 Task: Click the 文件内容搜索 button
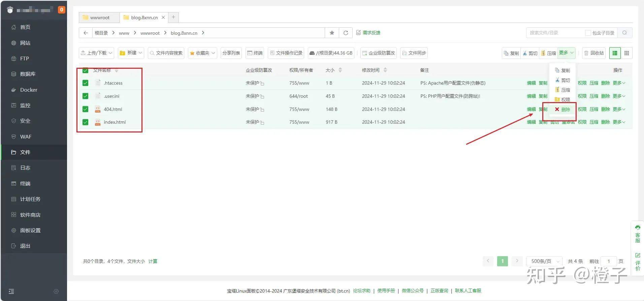166,53
